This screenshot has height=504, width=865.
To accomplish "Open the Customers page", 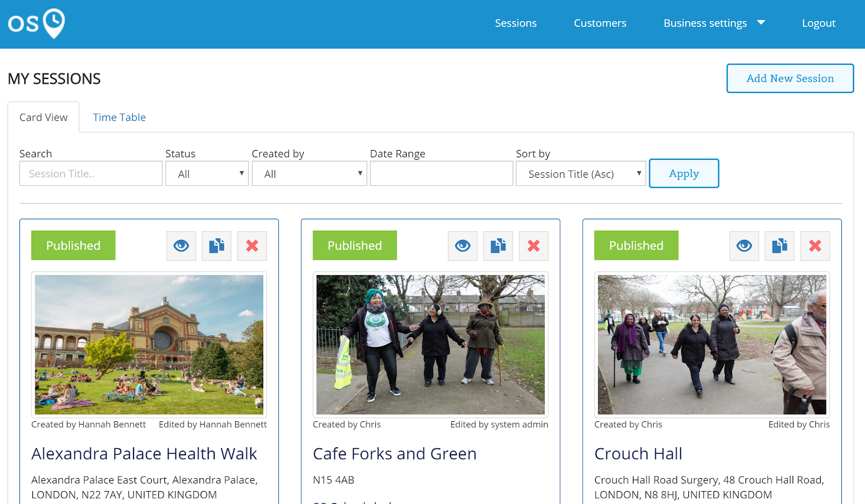I will coord(600,23).
